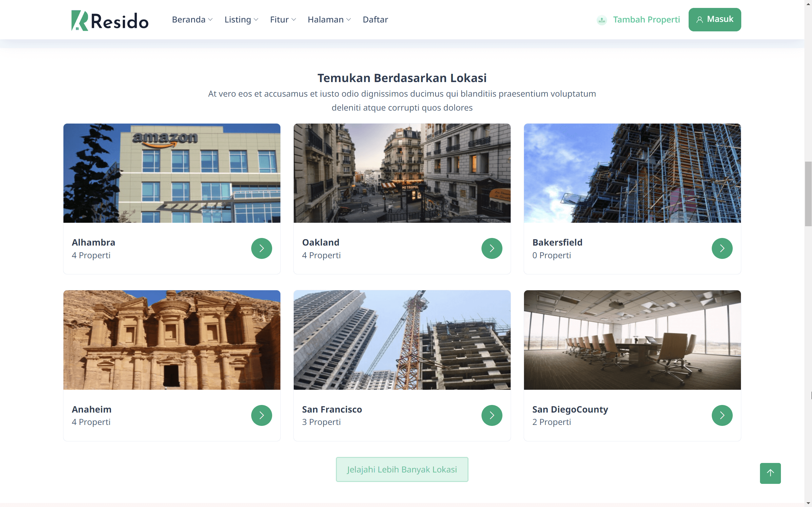
Task: Open the Amazon building image for Alhambra
Action: (172, 173)
